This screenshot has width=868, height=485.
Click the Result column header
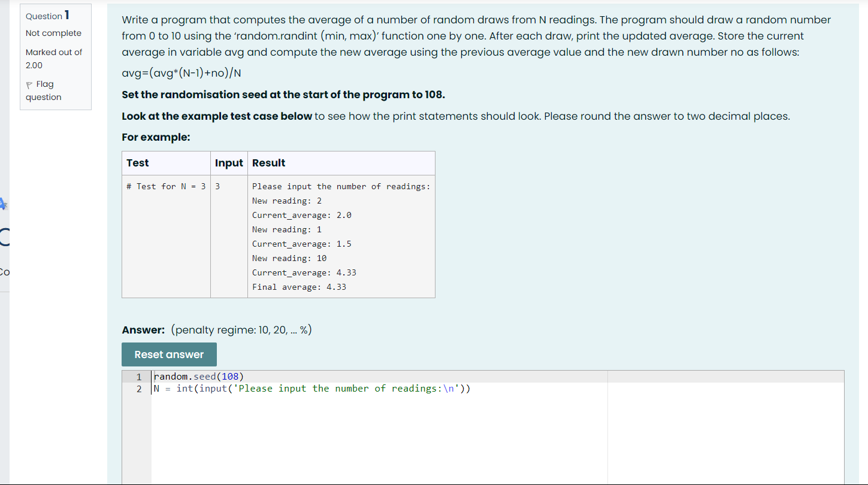point(268,163)
